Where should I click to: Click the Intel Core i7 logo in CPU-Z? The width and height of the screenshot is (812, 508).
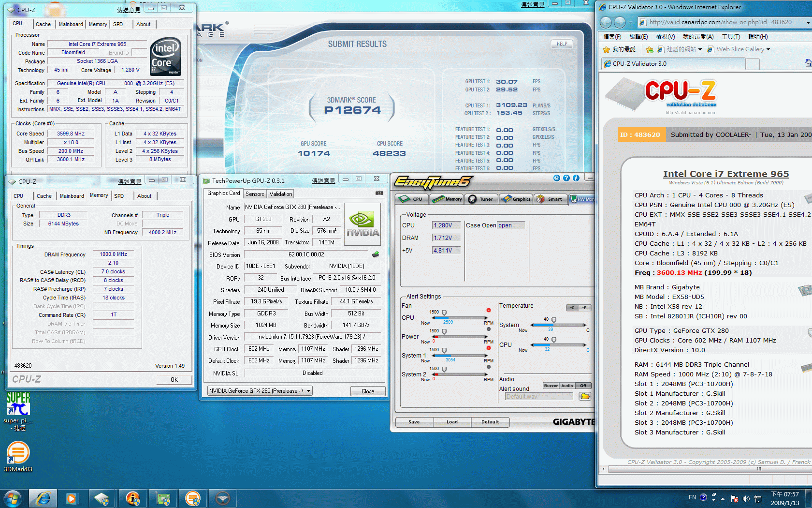(x=165, y=57)
